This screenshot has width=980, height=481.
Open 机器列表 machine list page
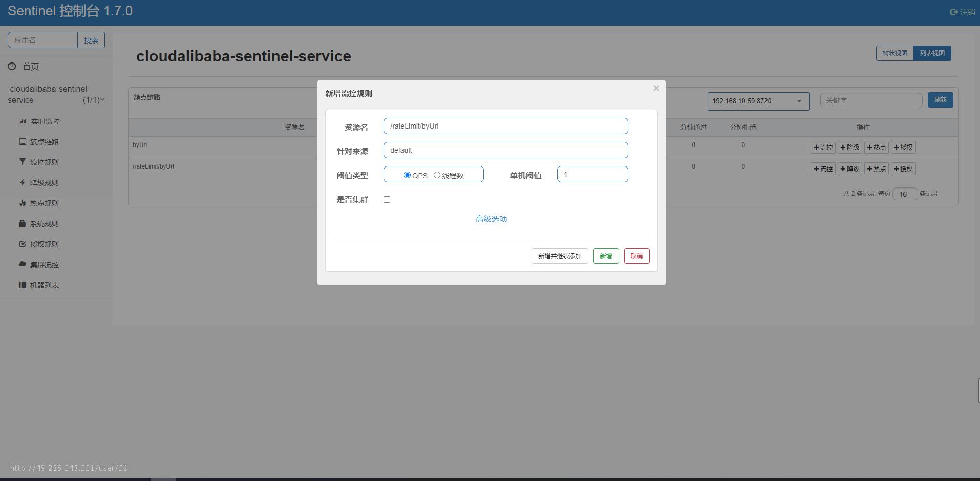tap(39, 285)
